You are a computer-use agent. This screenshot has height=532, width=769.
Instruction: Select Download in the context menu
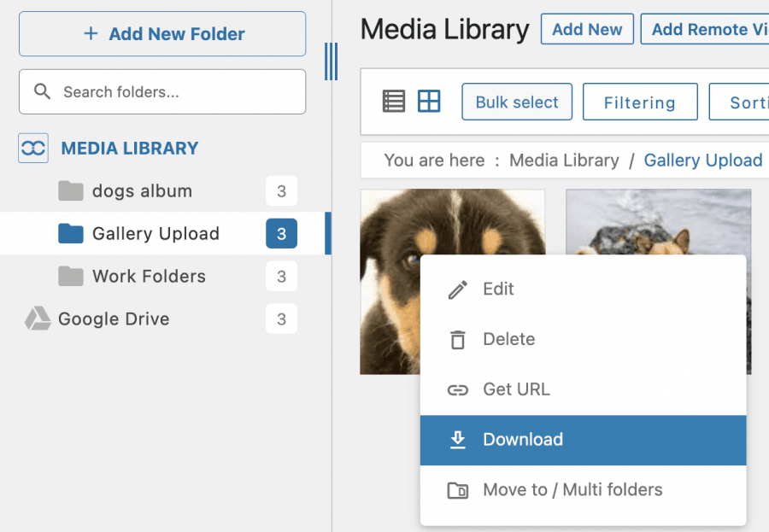click(522, 440)
